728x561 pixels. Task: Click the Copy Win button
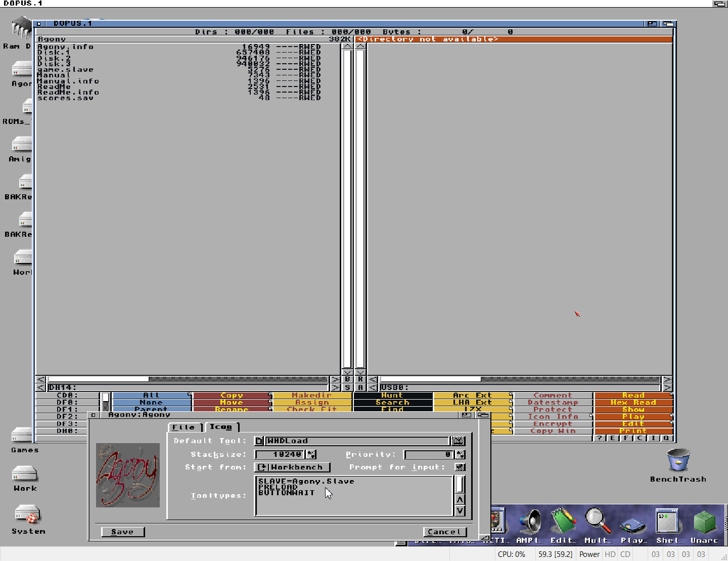[x=553, y=430]
